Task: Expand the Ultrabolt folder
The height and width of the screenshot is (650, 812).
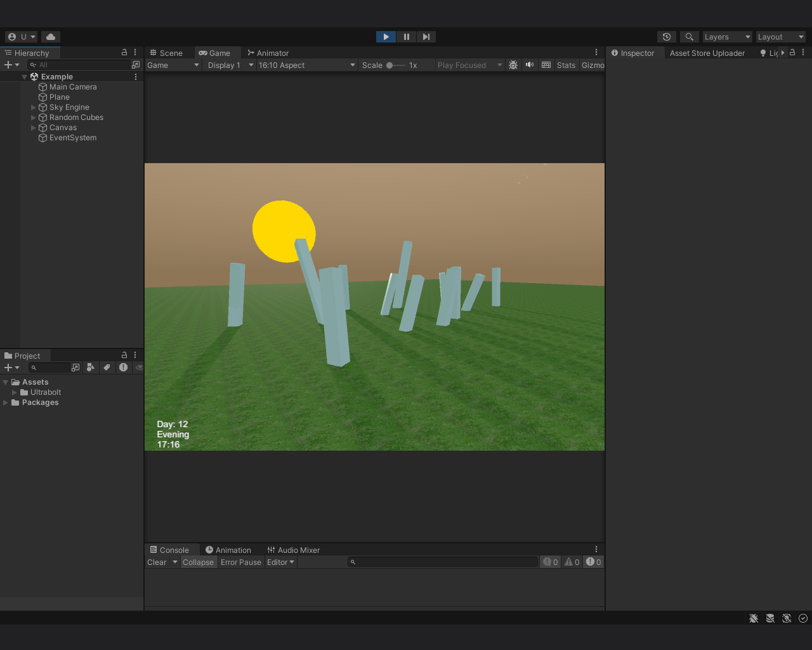Action: point(15,392)
